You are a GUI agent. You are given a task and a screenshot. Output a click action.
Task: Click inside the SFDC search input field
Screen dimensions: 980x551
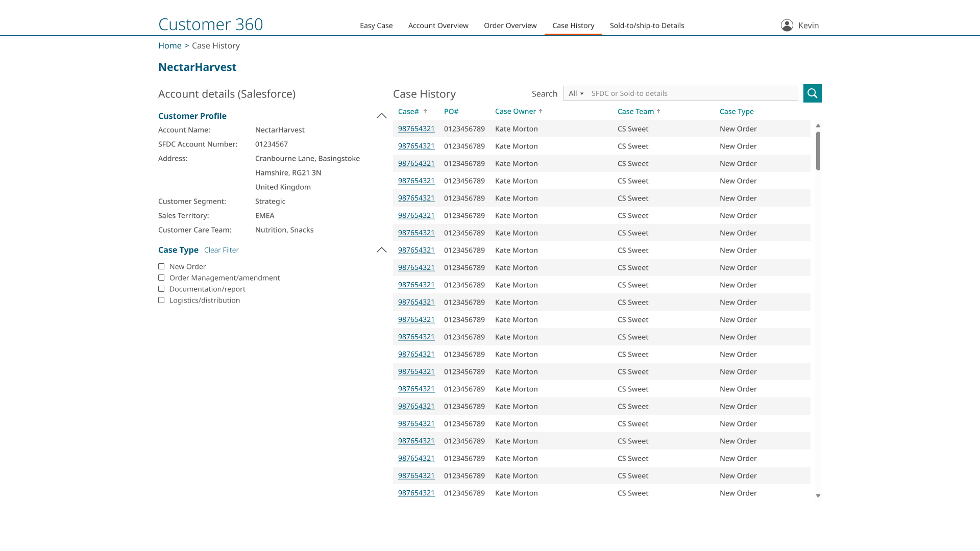pyautogui.click(x=689, y=93)
